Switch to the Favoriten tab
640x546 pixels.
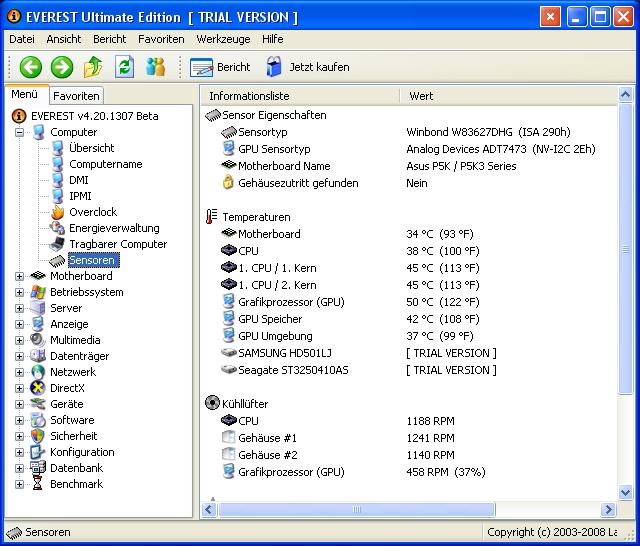click(x=76, y=96)
